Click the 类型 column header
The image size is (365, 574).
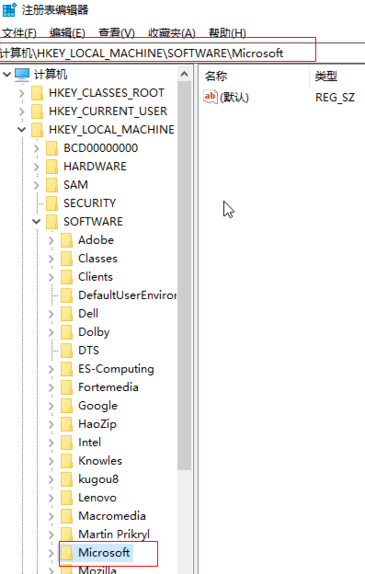pos(326,76)
